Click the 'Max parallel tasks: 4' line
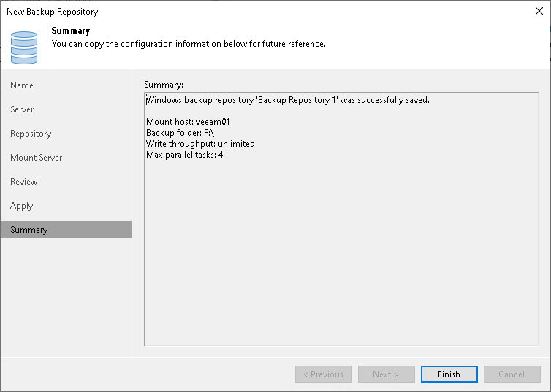 (185, 155)
